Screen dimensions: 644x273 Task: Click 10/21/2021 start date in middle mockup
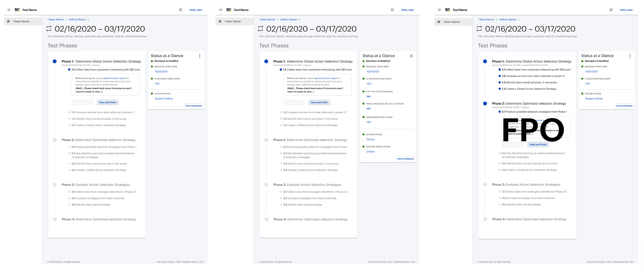click(373, 72)
